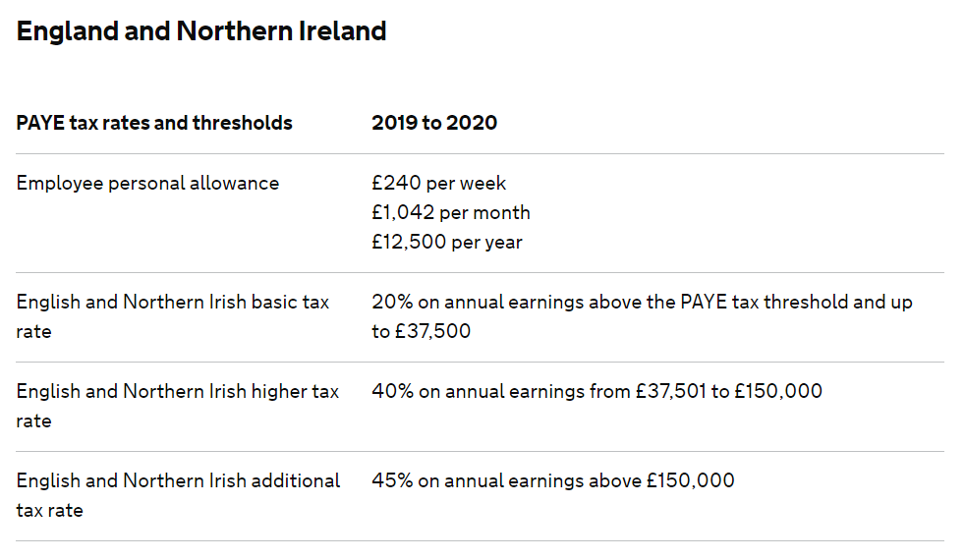Select the English and Northern Irish additional tax rate label
The height and width of the screenshot is (560, 965).
pyautogui.click(x=179, y=495)
